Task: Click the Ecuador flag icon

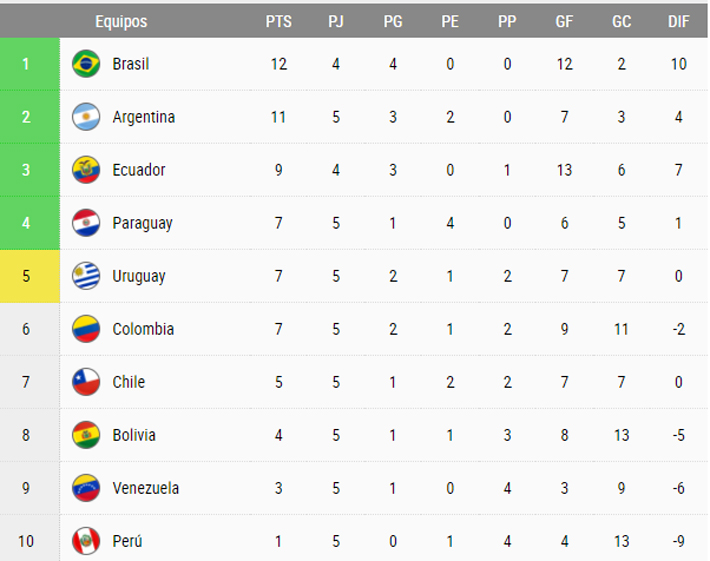Action: [86, 170]
